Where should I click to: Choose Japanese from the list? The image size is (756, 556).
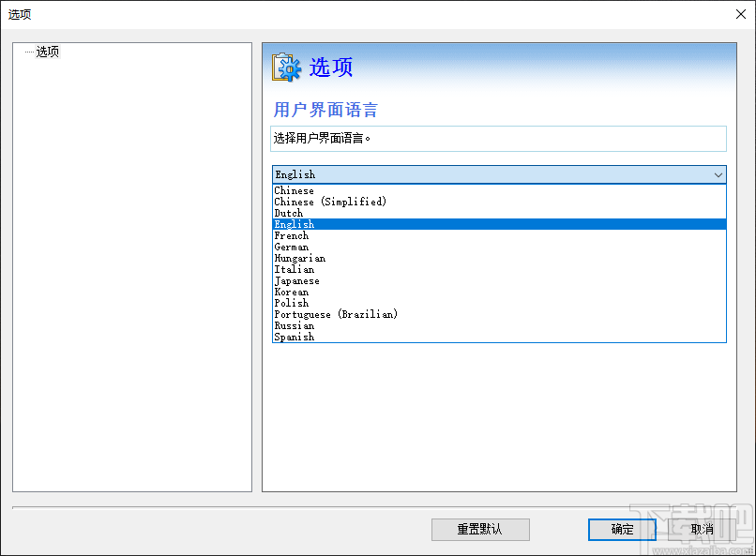499,280
